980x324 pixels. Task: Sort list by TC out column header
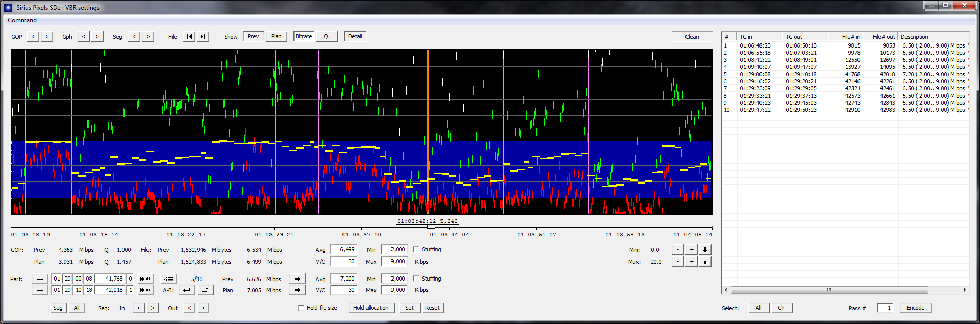[805, 37]
